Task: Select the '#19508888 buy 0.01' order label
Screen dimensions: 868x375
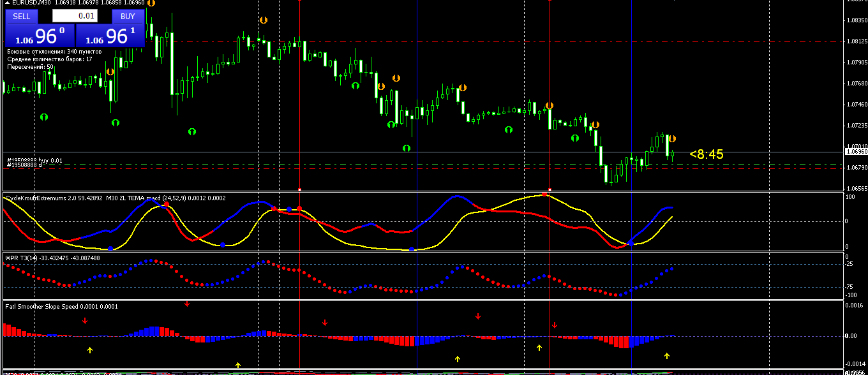Action: pyautogui.click(x=35, y=160)
